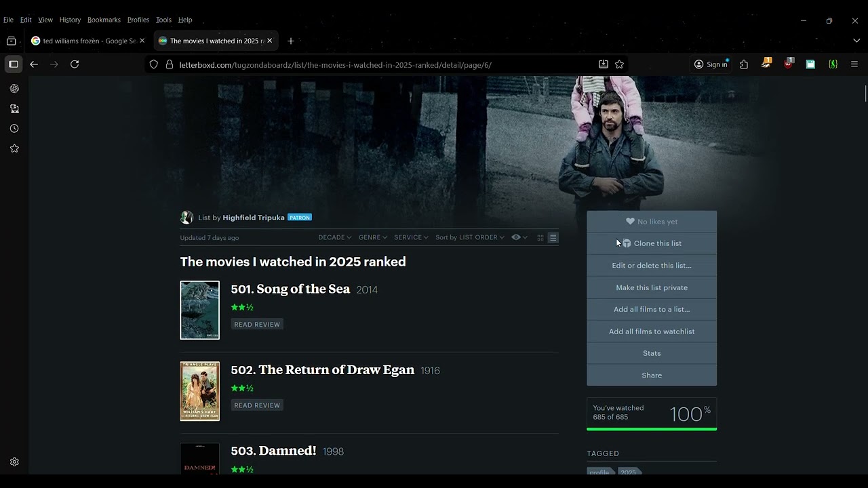The width and height of the screenshot is (868, 488).
Task: Click the red shield extension icon
Action: pos(788,64)
